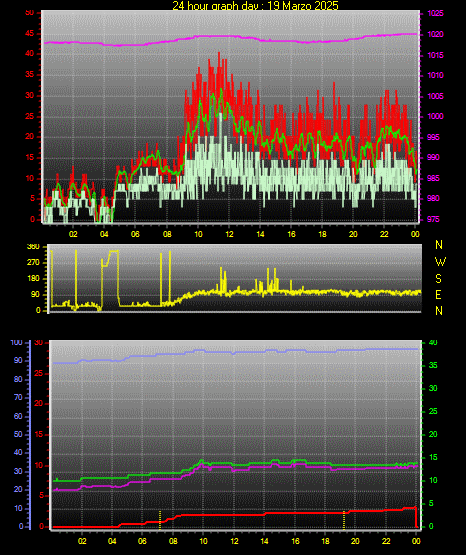Screen dimensions: 466x555
Task: Click the second yellow dotted marker near 19 hours
Action: click(x=344, y=519)
